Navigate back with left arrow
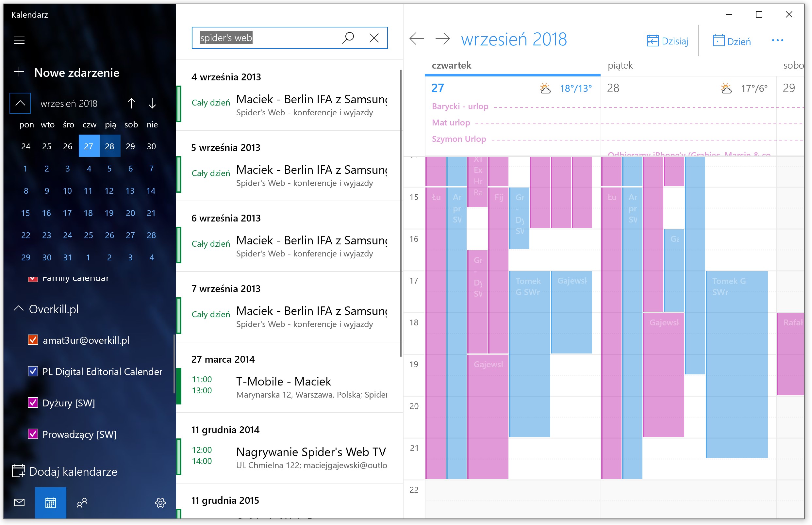This screenshot has width=812, height=525. pos(417,39)
